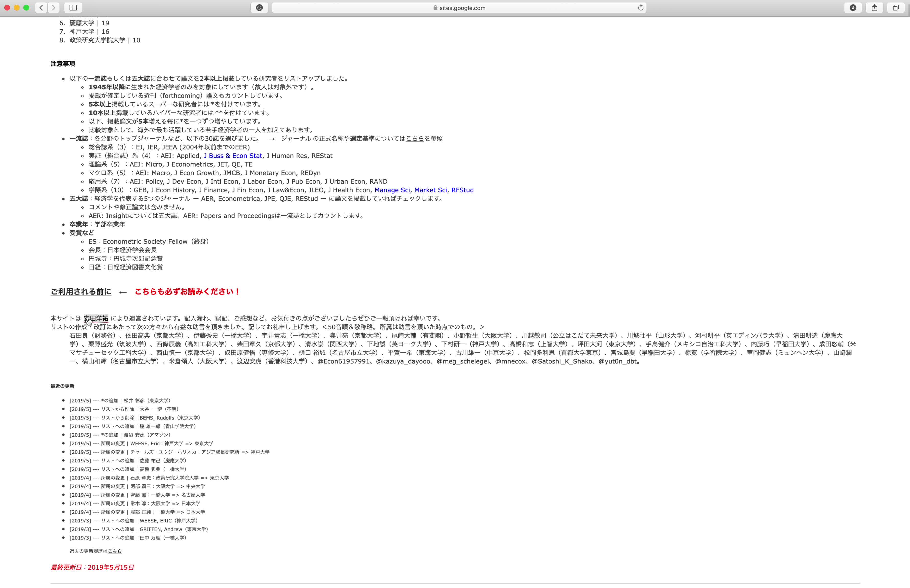Click the 総合誌系（3） journal line
The width and height of the screenshot is (910, 588).
169,147
